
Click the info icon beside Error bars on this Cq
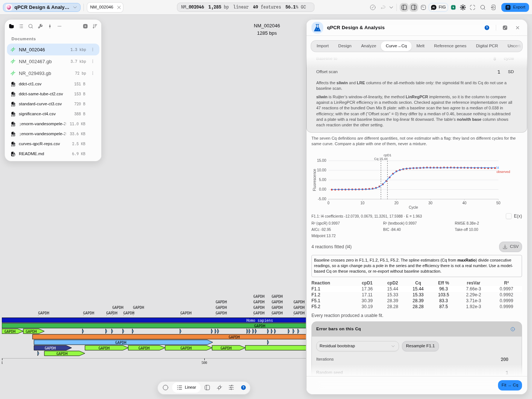click(513, 329)
